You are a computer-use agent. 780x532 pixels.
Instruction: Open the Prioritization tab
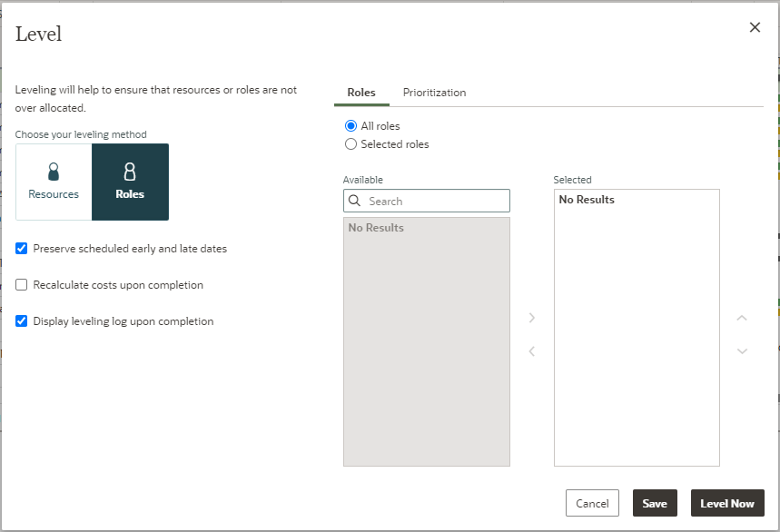click(434, 93)
